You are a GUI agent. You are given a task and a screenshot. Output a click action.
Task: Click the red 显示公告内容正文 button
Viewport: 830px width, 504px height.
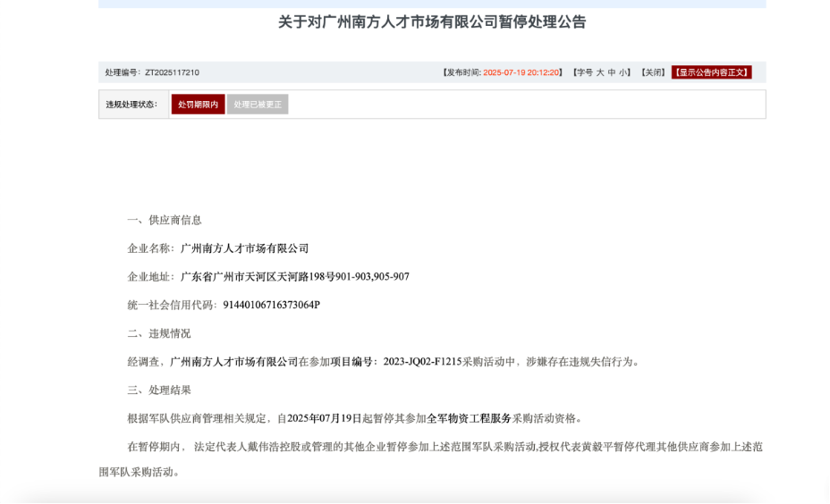coord(711,72)
